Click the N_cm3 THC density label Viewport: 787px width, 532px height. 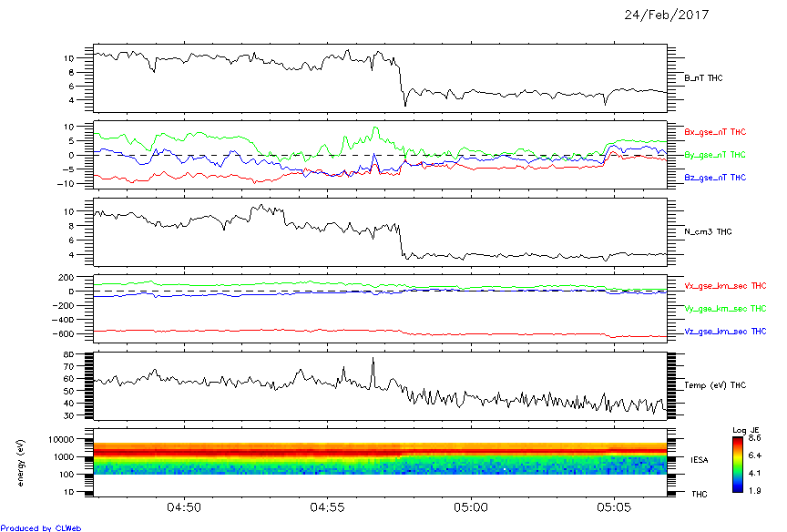[708, 232]
